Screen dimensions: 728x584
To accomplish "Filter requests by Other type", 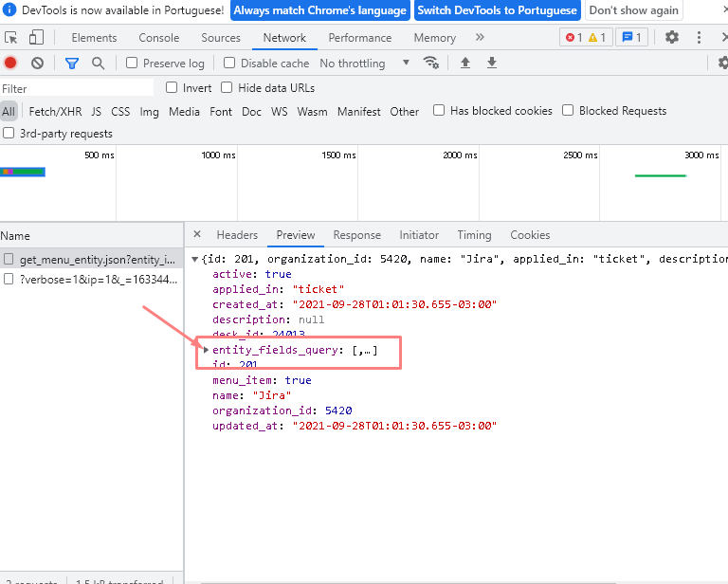I will pyautogui.click(x=404, y=112).
